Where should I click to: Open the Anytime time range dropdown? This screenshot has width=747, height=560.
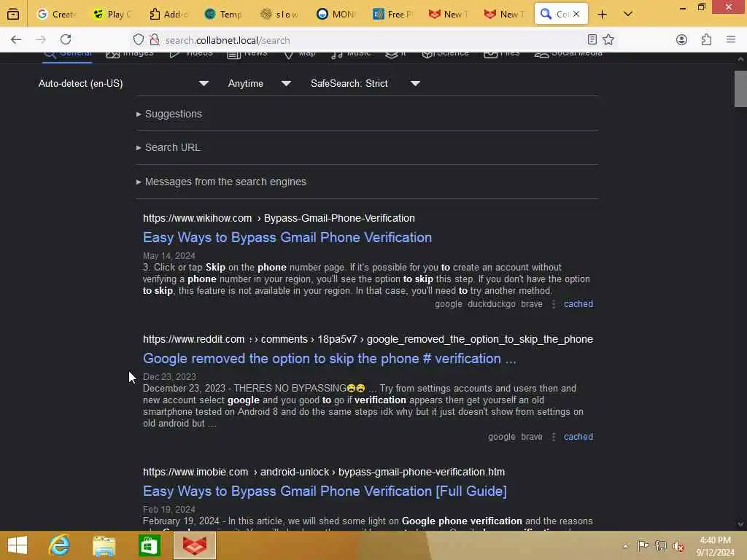[259, 83]
